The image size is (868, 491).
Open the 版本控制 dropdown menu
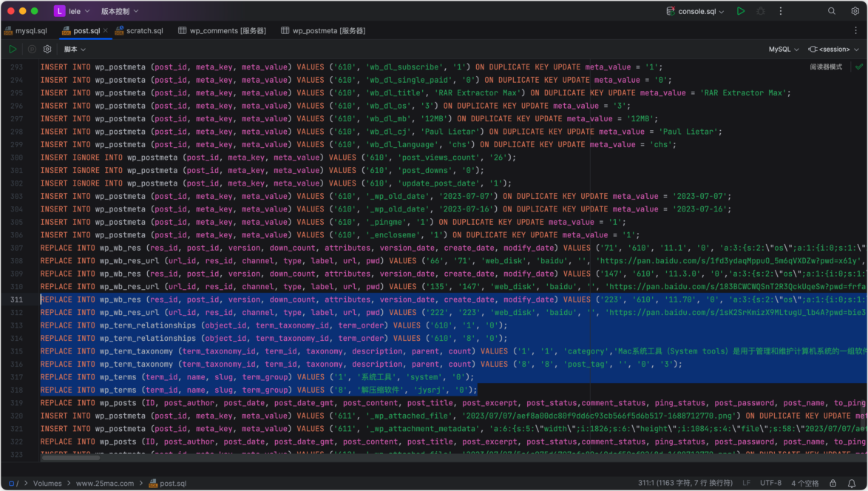pos(120,11)
